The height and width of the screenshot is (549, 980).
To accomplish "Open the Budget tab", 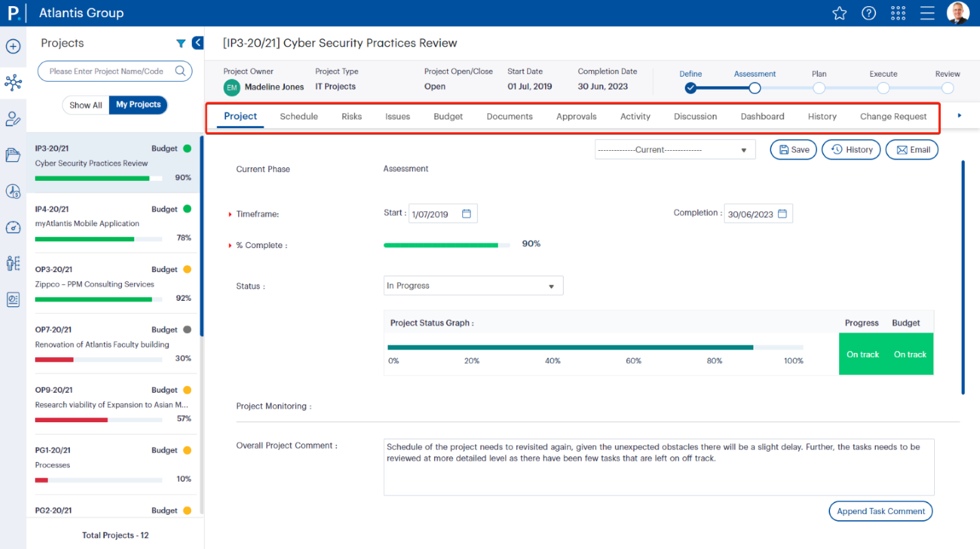I will tap(449, 117).
